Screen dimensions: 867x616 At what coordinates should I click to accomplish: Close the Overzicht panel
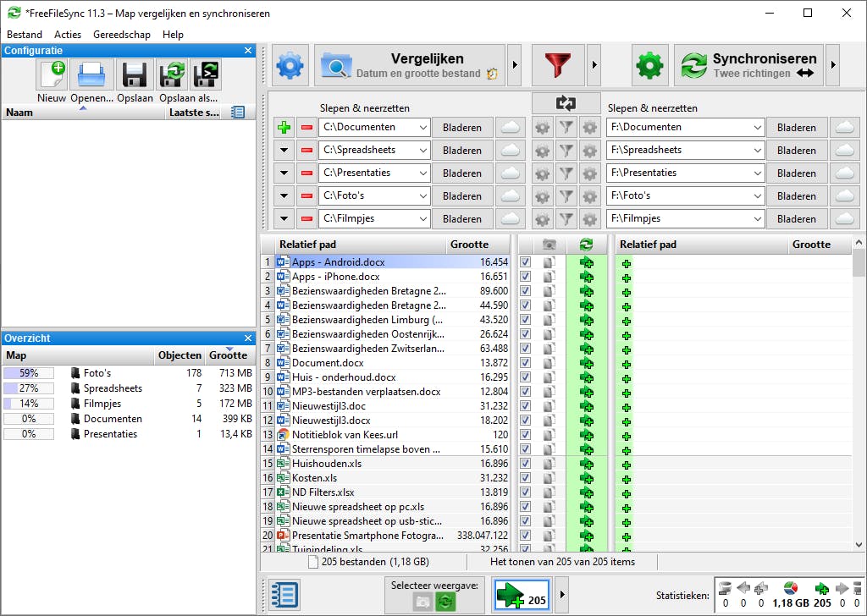click(x=248, y=338)
